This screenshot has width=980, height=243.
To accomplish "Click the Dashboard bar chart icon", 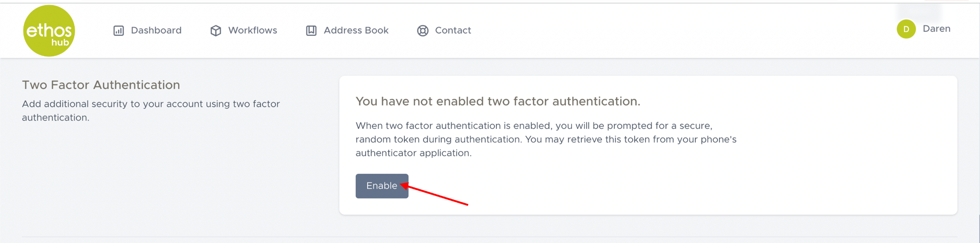I will [x=118, y=30].
